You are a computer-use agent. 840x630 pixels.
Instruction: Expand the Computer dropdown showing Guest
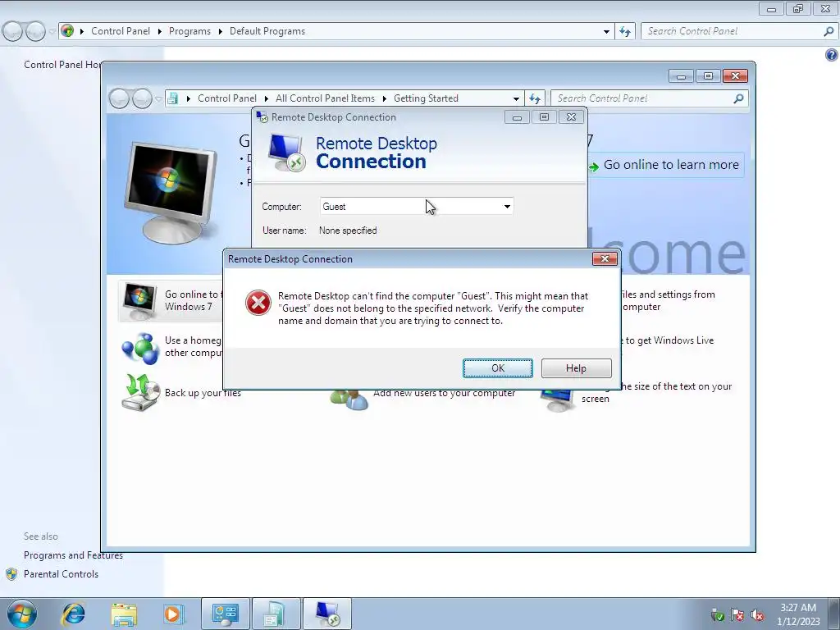(x=507, y=206)
